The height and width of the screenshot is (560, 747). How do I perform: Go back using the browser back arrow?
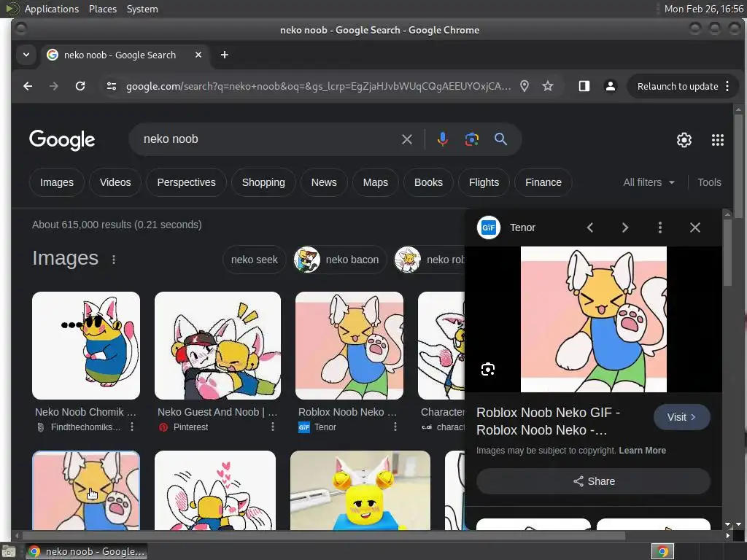tap(28, 86)
